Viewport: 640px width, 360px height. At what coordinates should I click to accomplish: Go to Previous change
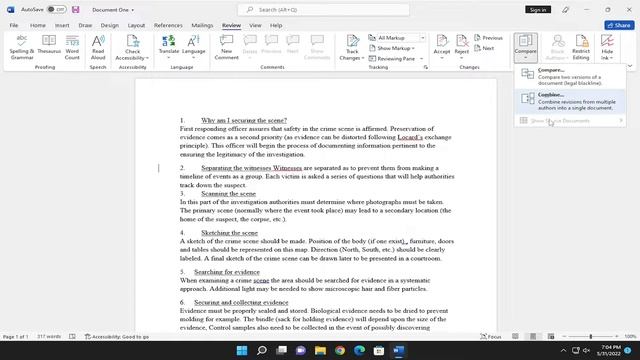(x=488, y=38)
